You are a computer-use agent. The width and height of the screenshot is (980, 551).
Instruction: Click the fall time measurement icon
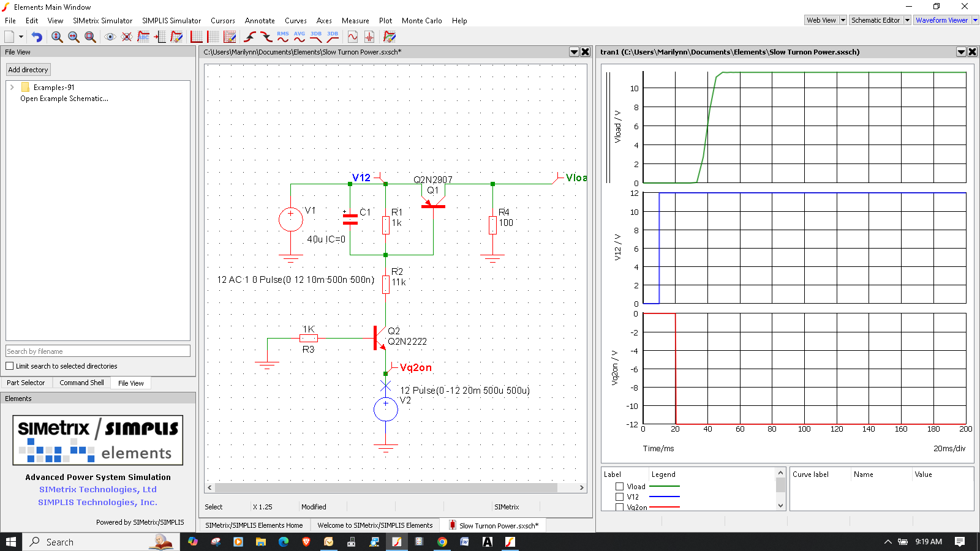coord(266,37)
